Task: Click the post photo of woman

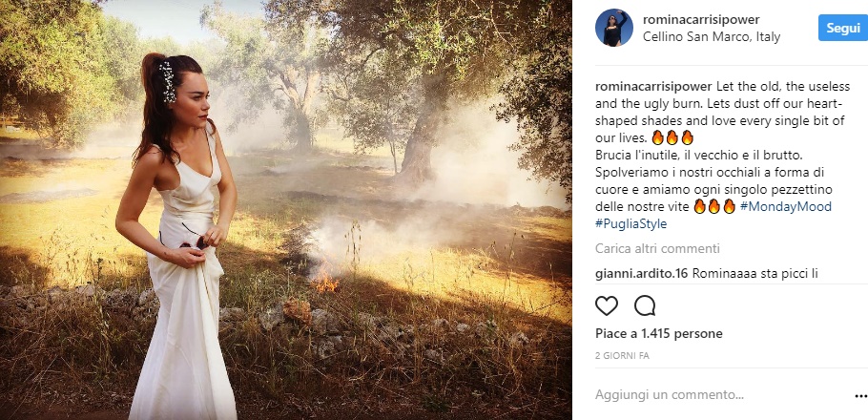Action: point(286,210)
